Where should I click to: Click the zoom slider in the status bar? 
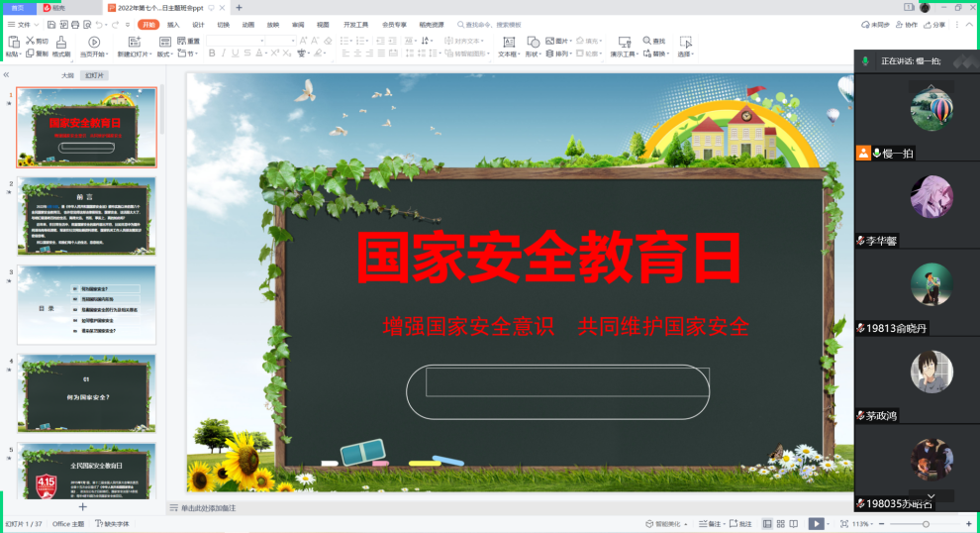coord(926,523)
